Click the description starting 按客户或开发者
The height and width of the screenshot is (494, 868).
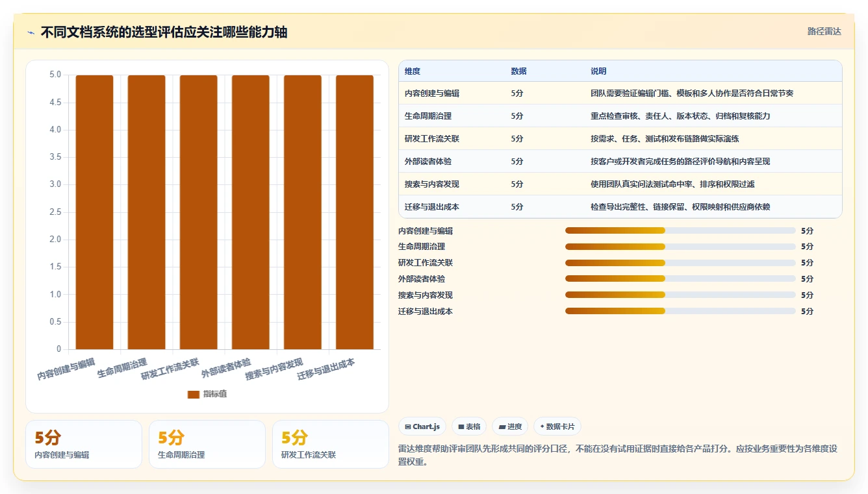[680, 162]
